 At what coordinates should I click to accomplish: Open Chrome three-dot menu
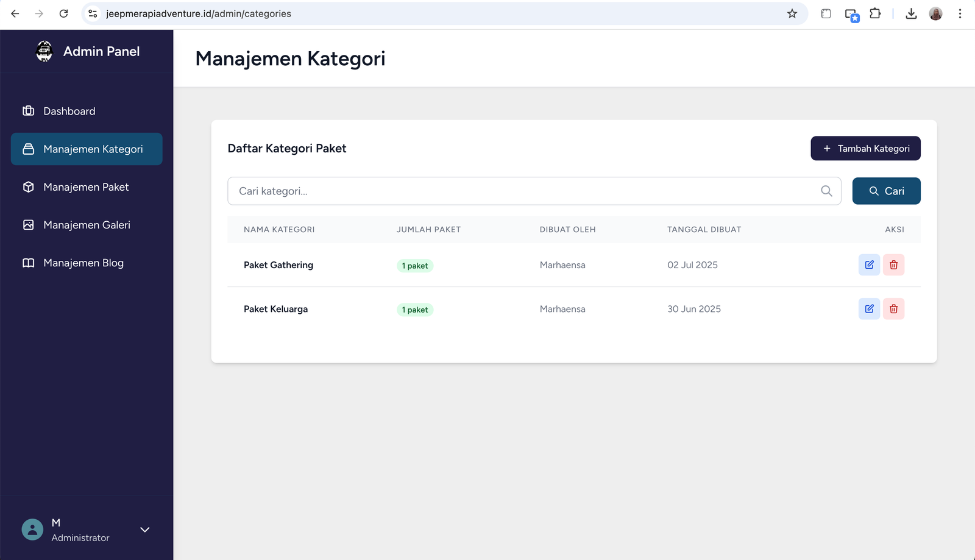pyautogui.click(x=960, y=13)
